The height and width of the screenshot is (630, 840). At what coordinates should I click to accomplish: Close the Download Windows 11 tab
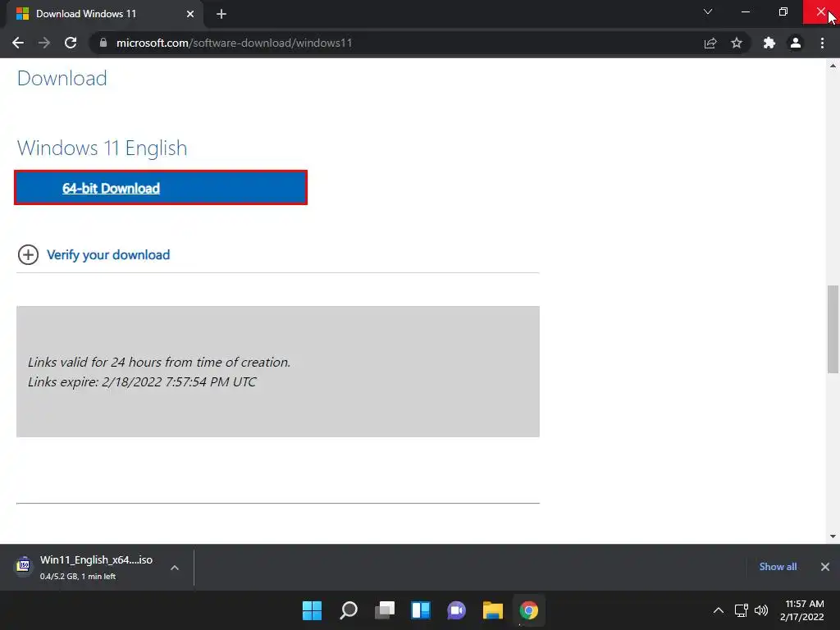click(x=190, y=14)
